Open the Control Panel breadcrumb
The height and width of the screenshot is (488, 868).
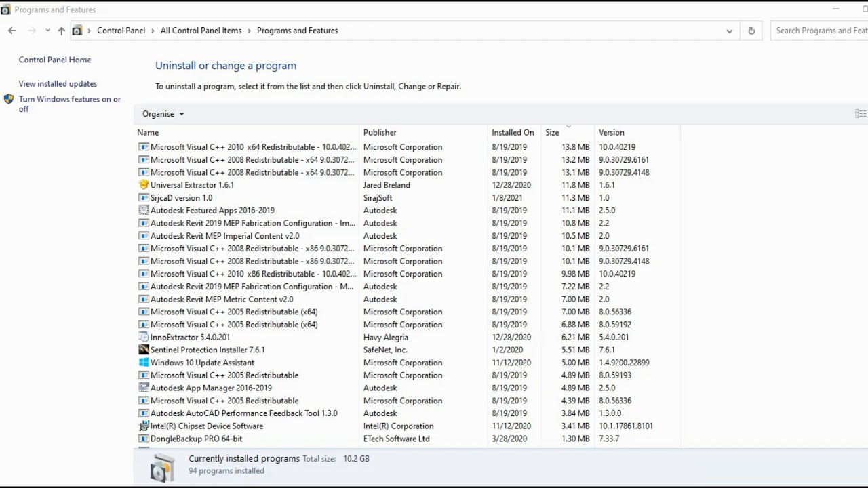pyautogui.click(x=121, y=30)
